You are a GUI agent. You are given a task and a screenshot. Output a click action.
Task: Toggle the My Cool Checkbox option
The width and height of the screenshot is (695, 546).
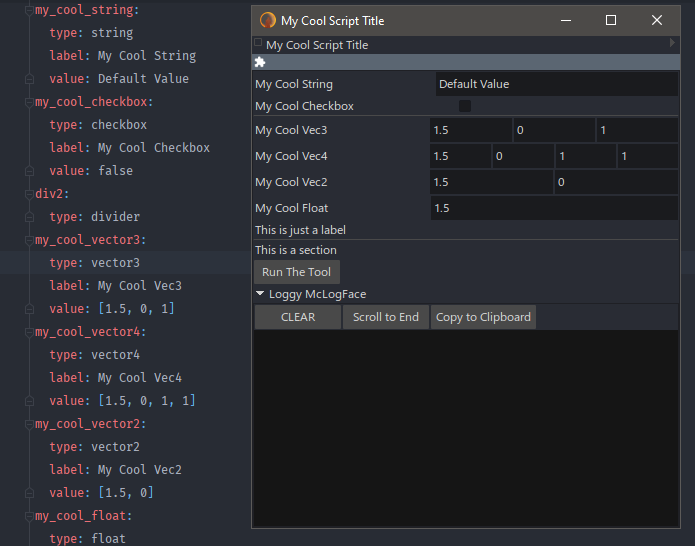(465, 106)
